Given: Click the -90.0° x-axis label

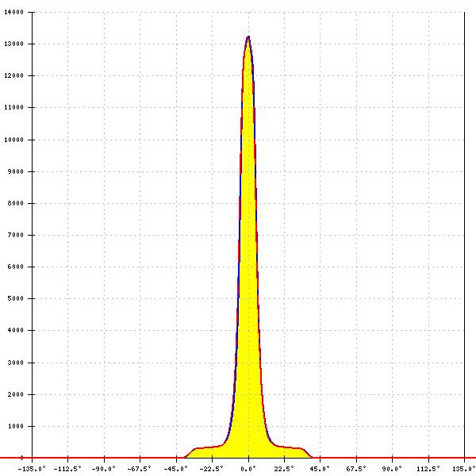Looking at the screenshot, I should (103, 469).
